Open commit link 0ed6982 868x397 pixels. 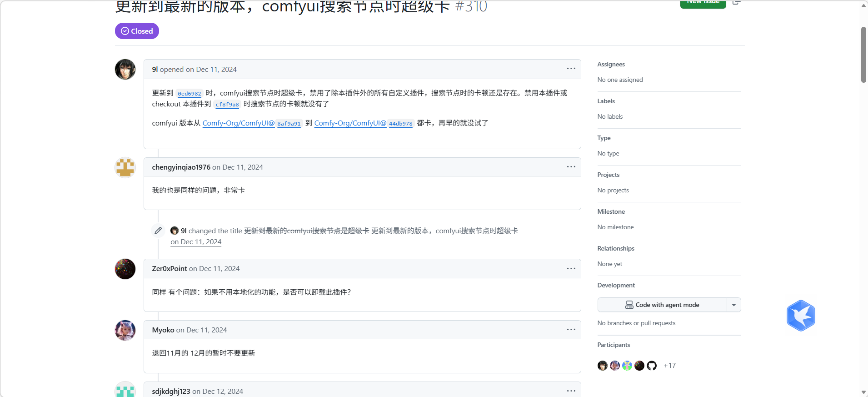click(189, 93)
